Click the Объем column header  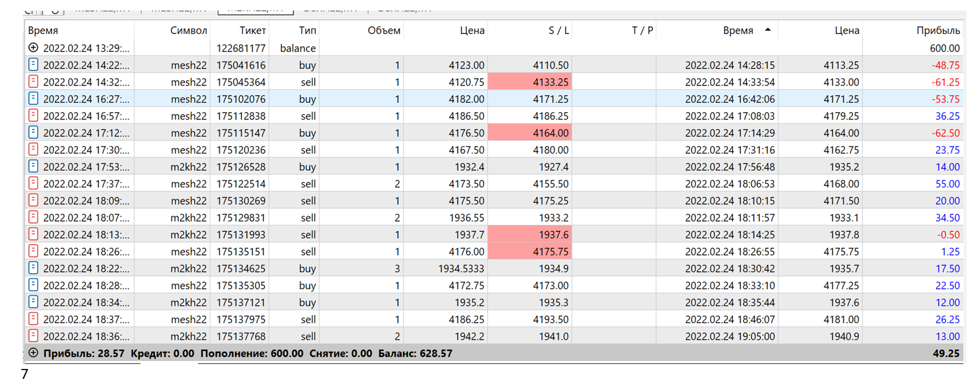(x=384, y=30)
